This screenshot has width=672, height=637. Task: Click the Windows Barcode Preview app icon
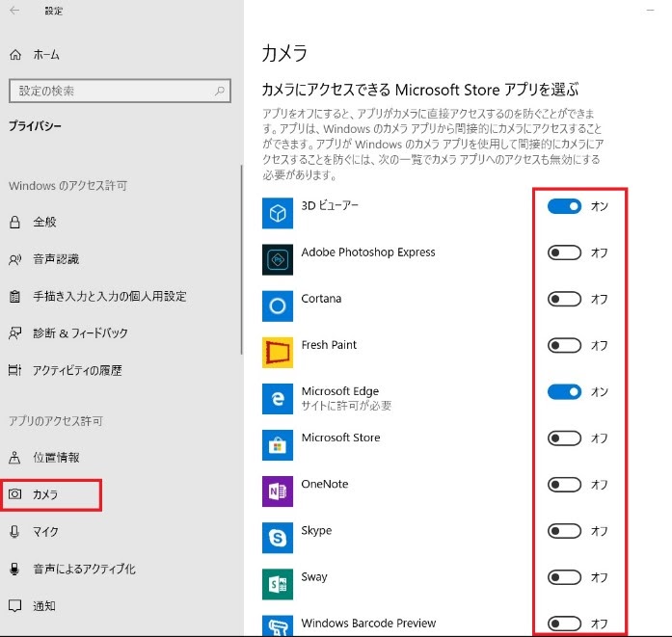point(278,625)
